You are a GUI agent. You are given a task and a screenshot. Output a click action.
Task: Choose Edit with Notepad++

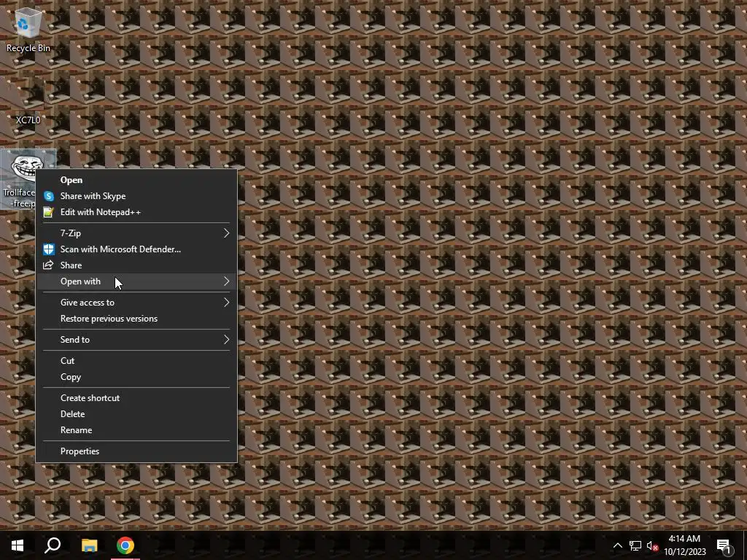click(136, 212)
